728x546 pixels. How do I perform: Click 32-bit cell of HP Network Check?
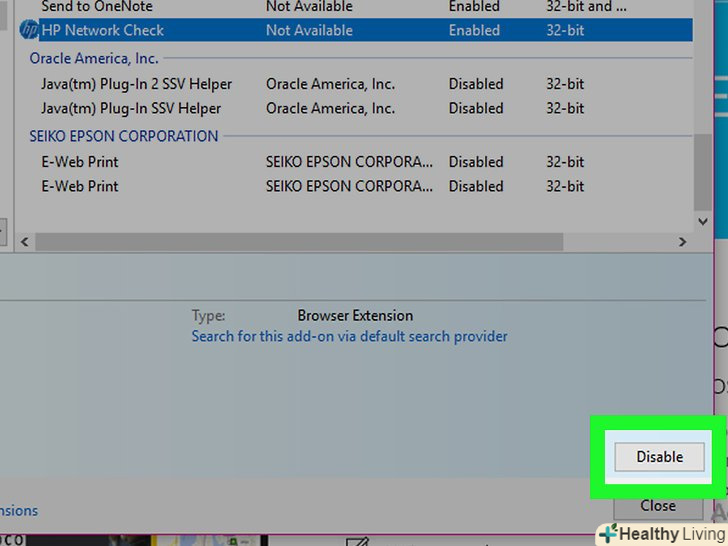[565, 30]
